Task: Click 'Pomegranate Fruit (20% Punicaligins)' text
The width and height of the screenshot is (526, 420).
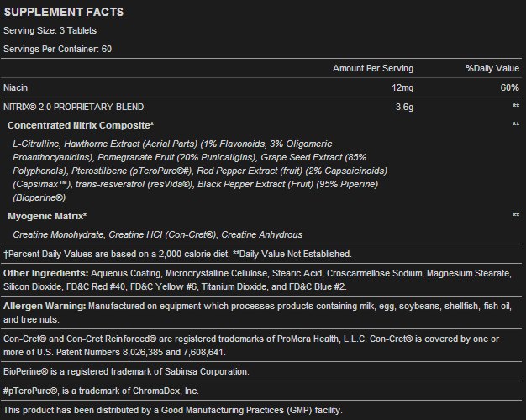Action: [176, 157]
